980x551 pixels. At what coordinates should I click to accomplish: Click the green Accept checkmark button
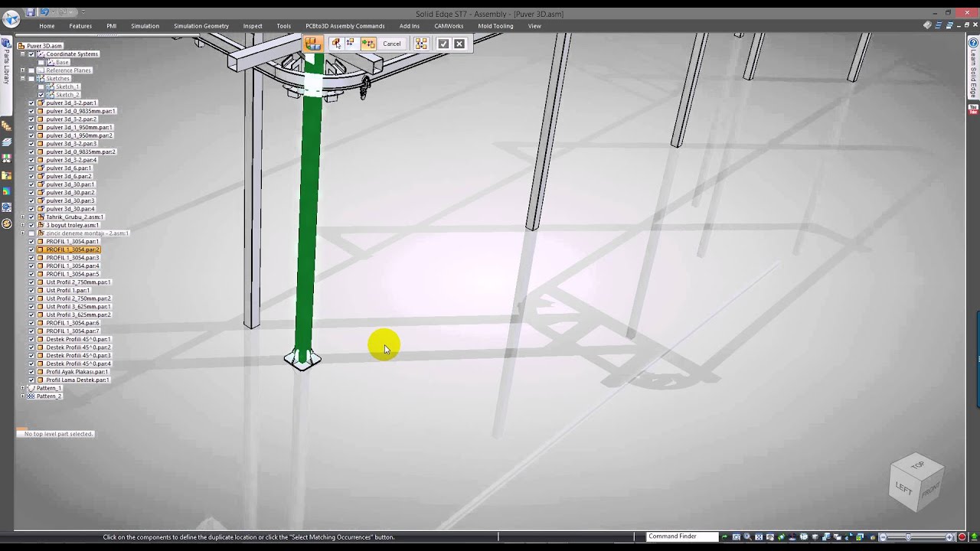pos(443,44)
